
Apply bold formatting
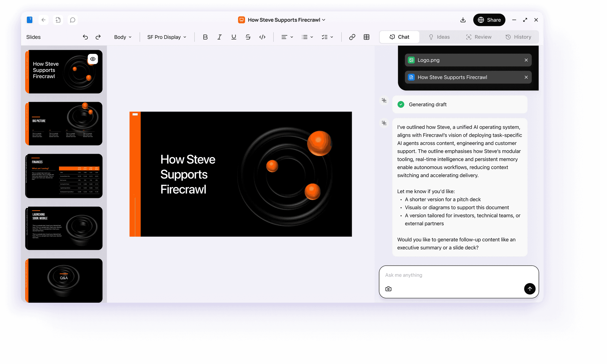pyautogui.click(x=205, y=37)
